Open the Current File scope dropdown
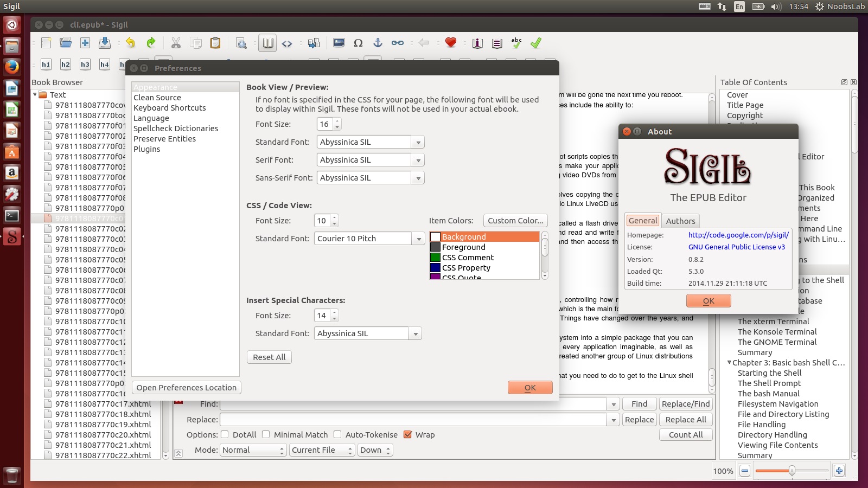The image size is (868, 488). pos(322,450)
